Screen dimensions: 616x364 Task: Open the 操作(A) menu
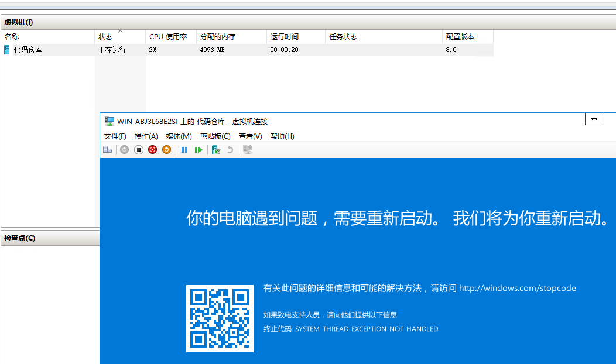pyautogui.click(x=146, y=136)
